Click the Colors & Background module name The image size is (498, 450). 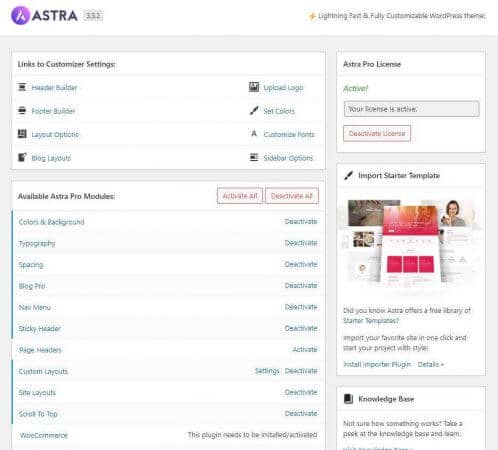click(x=52, y=222)
